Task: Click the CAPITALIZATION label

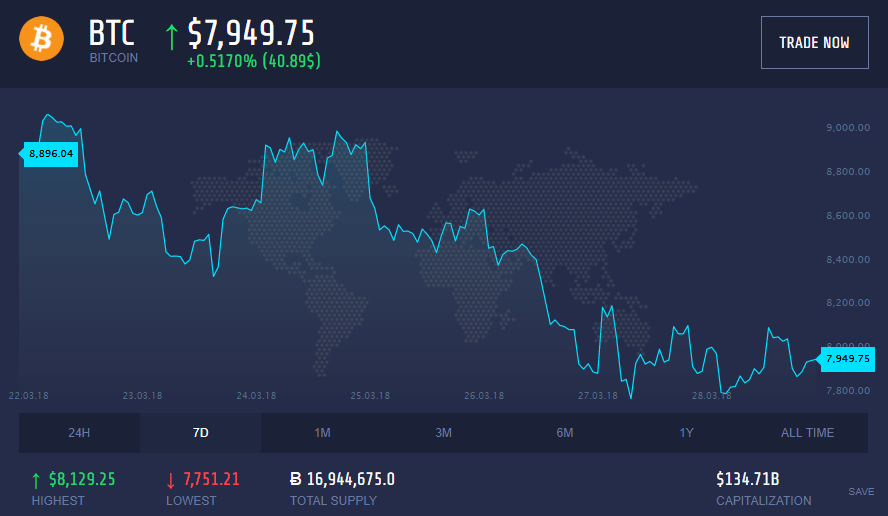Action: (763, 501)
